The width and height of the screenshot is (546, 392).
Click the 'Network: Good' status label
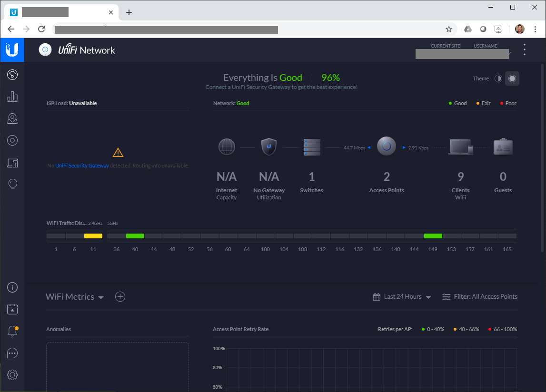coord(231,103)
